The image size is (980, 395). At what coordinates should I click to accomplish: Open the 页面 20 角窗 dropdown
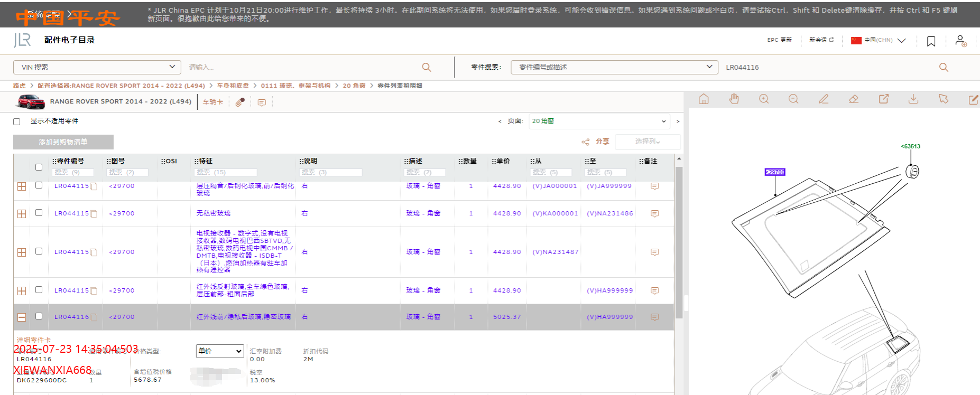[599, 121]
